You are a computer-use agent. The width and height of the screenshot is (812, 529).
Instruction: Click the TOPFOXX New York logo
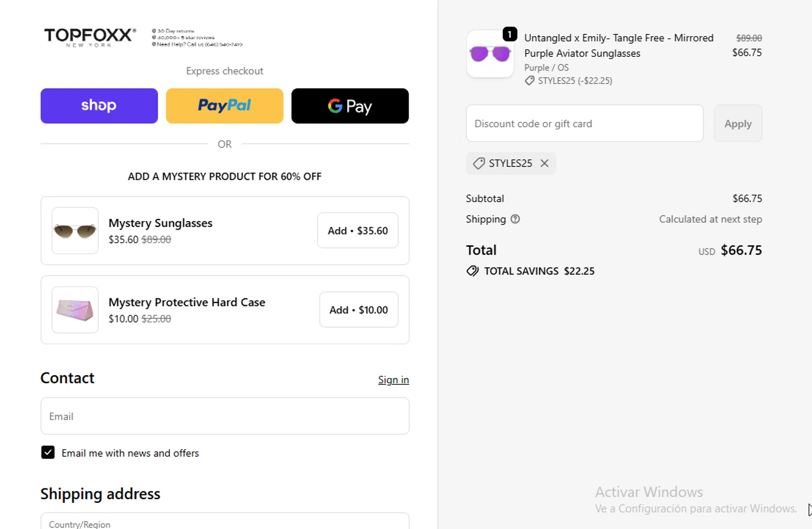[90, 37]
